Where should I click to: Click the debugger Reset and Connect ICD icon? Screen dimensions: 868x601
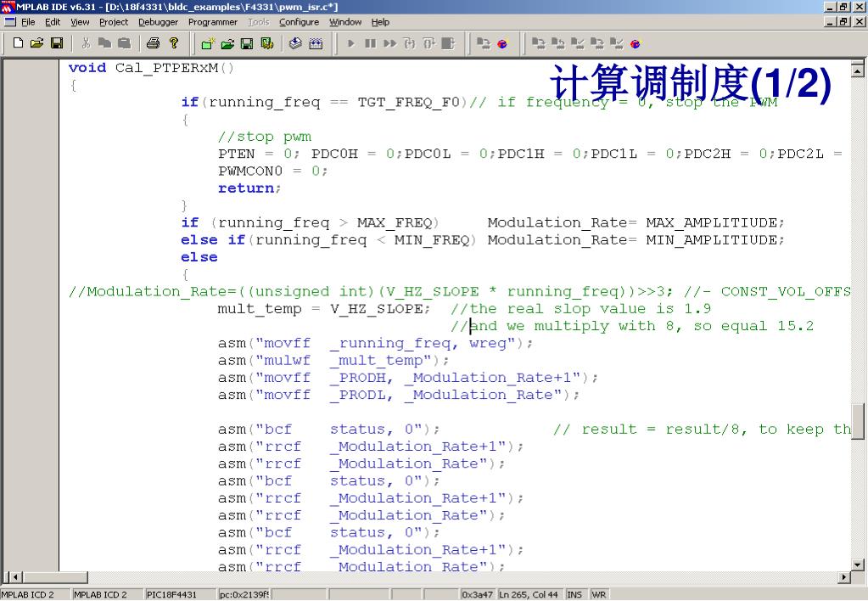tap(502, 44)
